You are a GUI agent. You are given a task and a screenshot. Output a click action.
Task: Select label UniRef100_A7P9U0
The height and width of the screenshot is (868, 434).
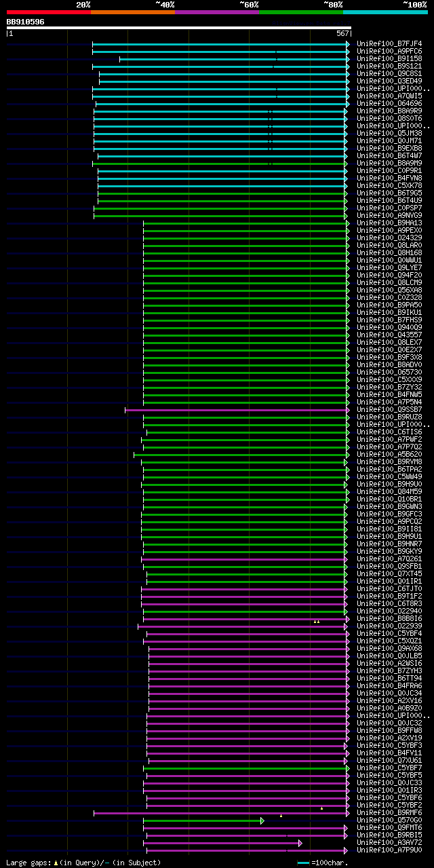(x=389, y=850)
